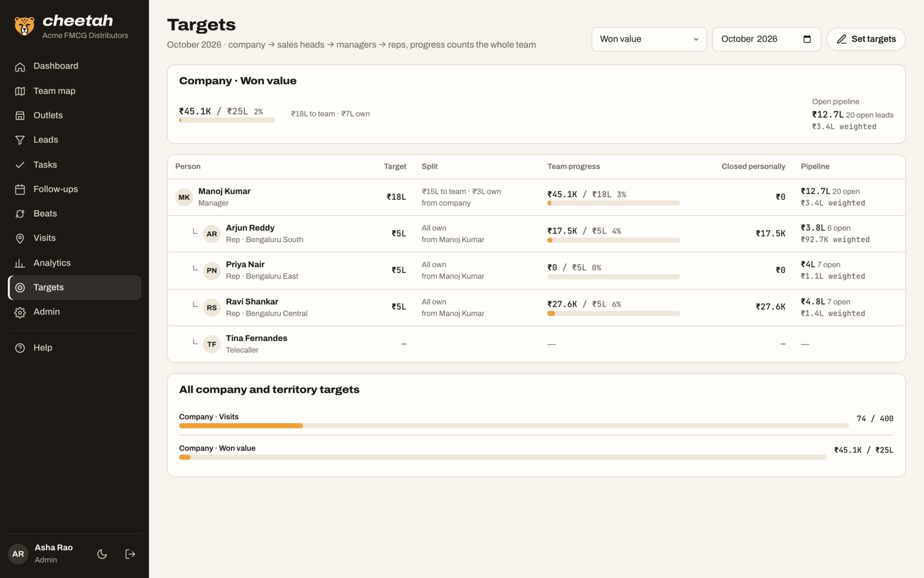Click the Visits location pin icon
The width and height of the screenshot is (924, 578).
click(x=20, y=238)
